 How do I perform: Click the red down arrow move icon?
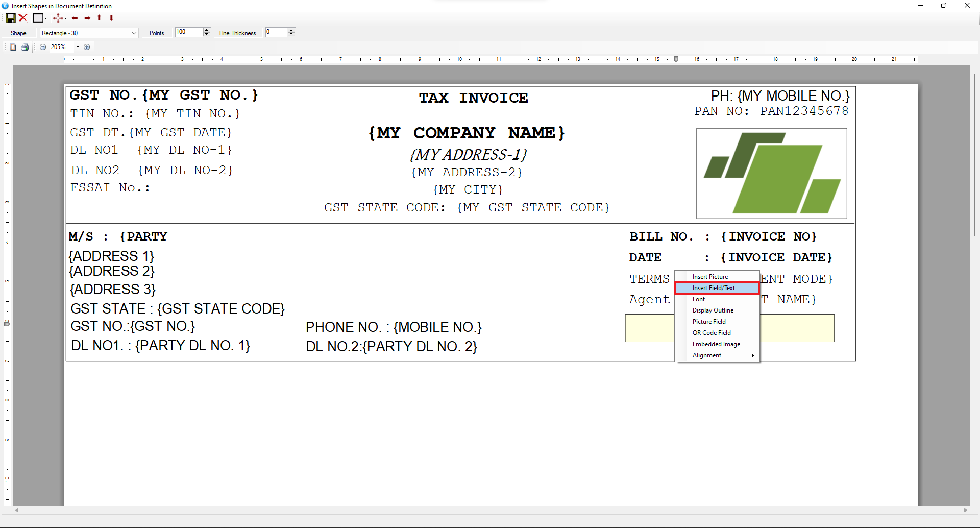111,18
